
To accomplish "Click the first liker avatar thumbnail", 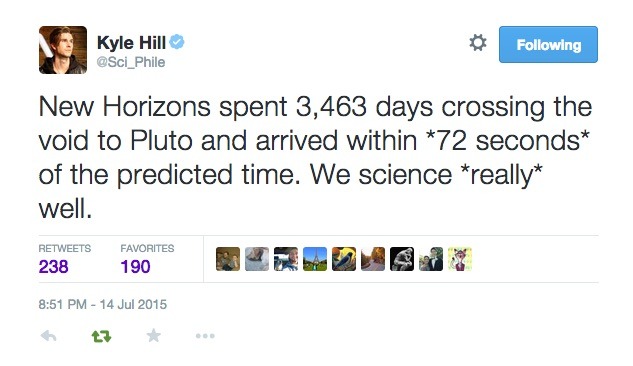I will point(228,259).
